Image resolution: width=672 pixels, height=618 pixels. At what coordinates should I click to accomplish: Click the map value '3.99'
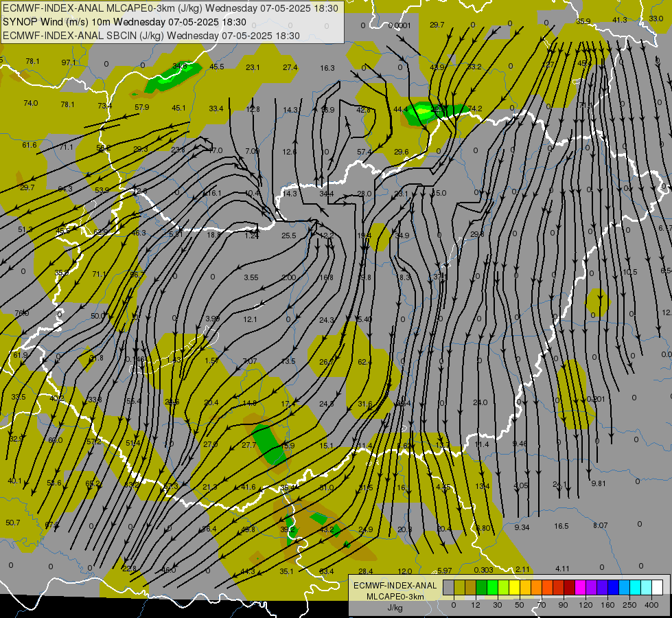coord(213,319)
